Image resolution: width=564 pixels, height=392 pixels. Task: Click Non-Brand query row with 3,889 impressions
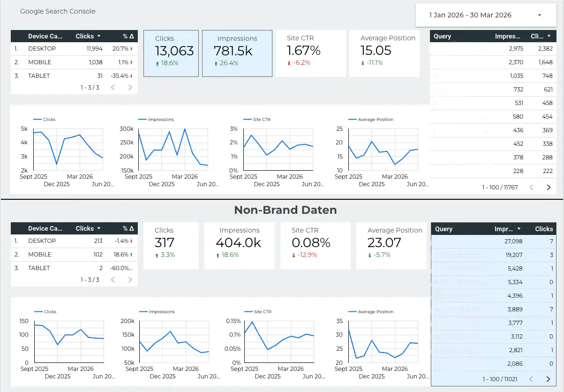pyautogui.click(x=494, y=309)
